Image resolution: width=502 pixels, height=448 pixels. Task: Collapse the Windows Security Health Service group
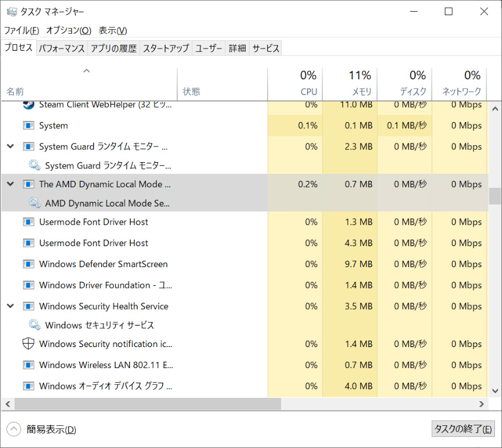click(x=10, y=306)
